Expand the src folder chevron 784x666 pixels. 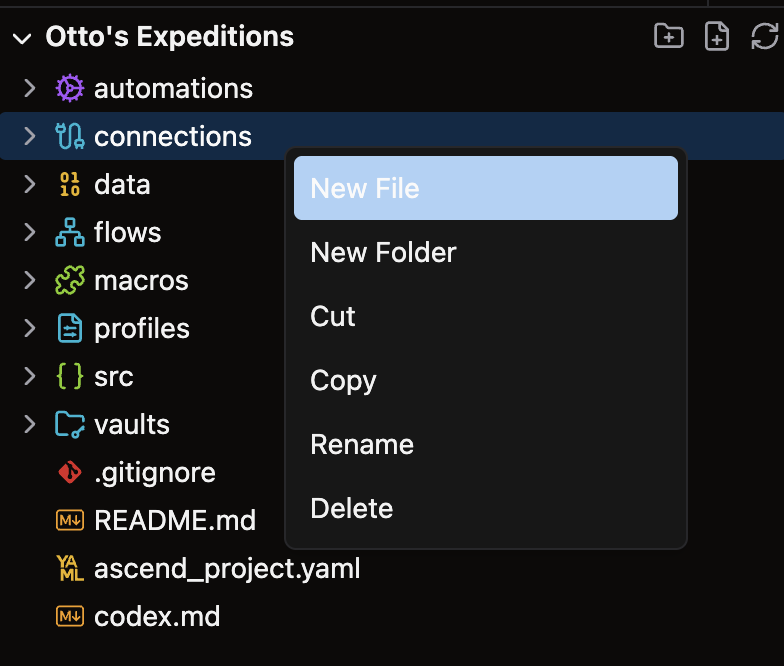coord(30,377)
